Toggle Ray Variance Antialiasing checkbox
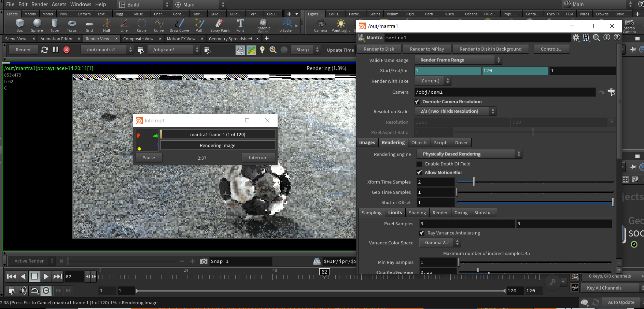The height and width of the screenshot is (309, 644). 422,233
